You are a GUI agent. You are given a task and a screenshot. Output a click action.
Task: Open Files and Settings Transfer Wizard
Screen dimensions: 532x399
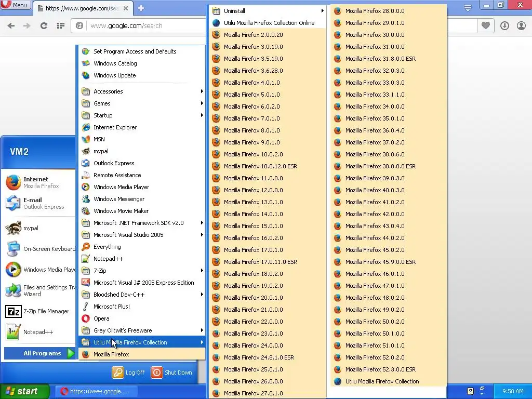39,291
